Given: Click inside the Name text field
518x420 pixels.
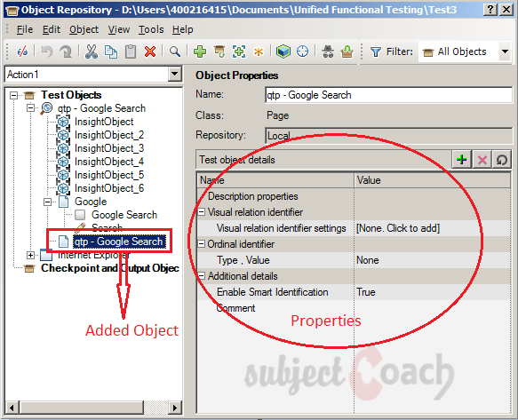Looking at the screenshot, I should 388,95.
